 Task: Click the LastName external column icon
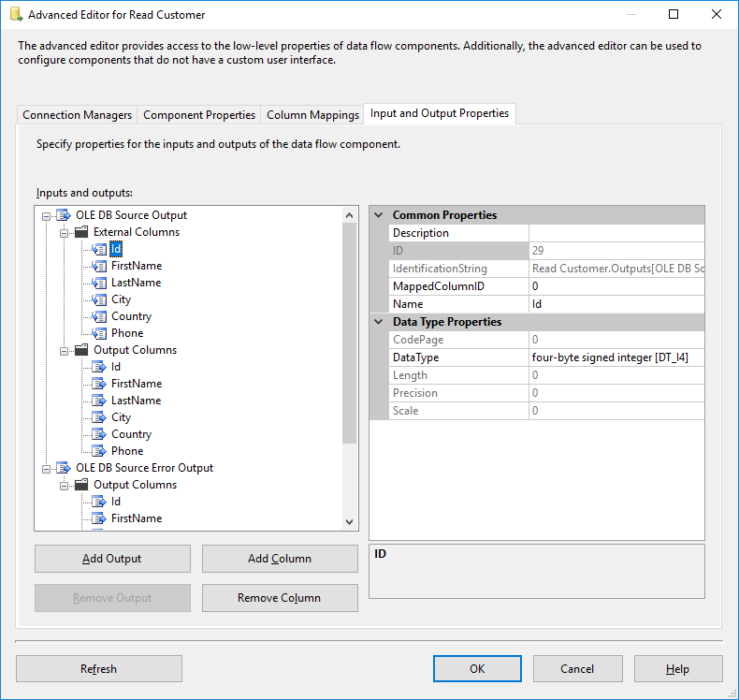coord(99,283)
